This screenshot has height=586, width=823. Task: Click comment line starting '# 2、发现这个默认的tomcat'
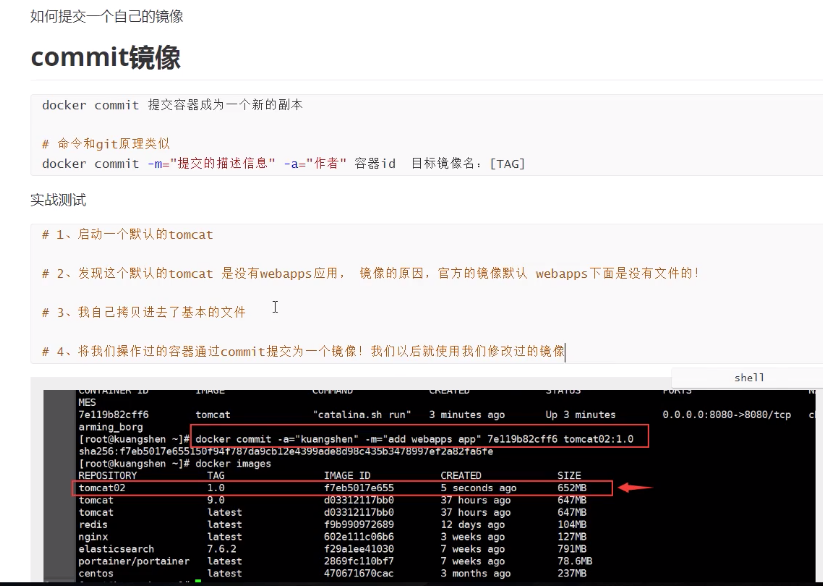(x=371, y=273)
